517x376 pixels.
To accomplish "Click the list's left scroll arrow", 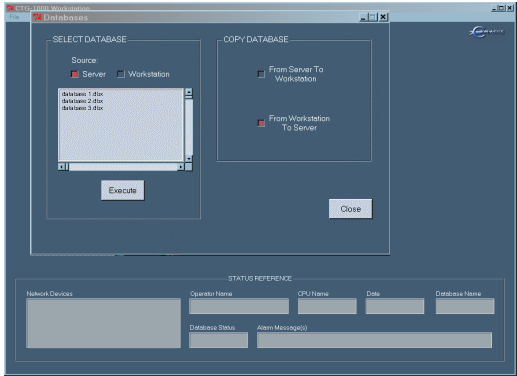I will pos(62,167).
